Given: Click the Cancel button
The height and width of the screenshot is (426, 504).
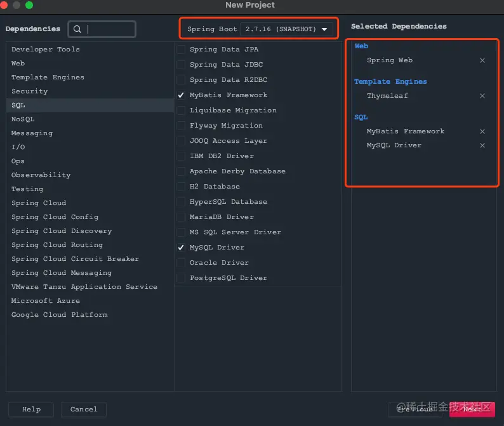Looking at the screenshot, I should point(84,409).
